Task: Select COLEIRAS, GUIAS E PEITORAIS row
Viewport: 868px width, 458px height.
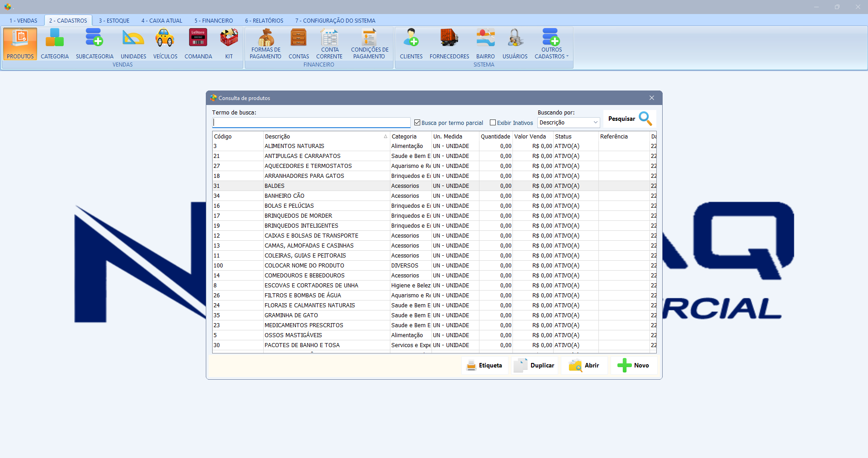Action: [x=434, y=256]
